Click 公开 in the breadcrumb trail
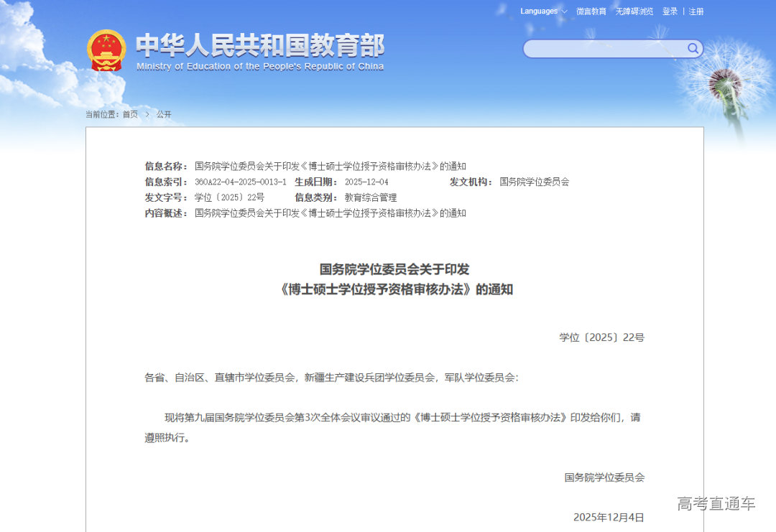776x532 pixels. 163,114
